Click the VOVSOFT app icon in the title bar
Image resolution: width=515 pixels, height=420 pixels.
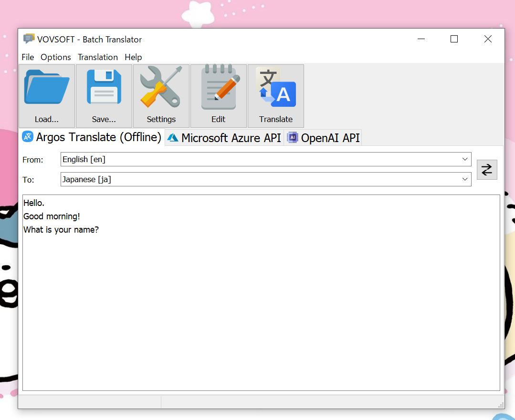point(29,39)
